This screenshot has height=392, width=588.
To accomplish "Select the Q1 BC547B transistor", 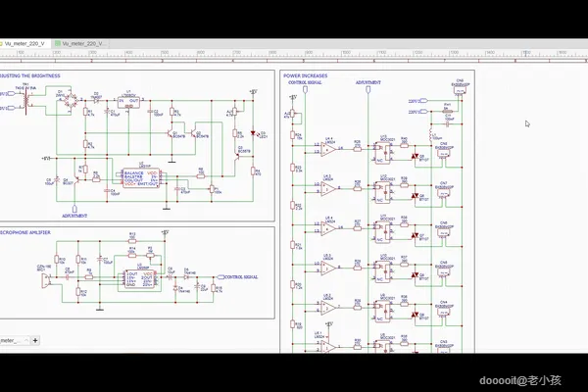I will pyautogui.click(x=171, y=133).
